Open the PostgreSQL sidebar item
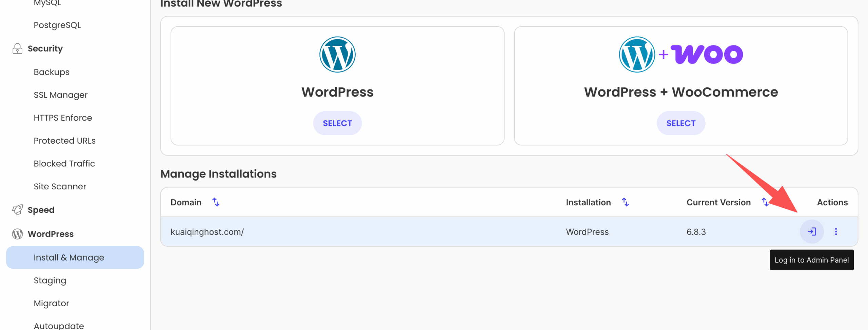Screen dimensions: 868x330 [x=57, y=25]
